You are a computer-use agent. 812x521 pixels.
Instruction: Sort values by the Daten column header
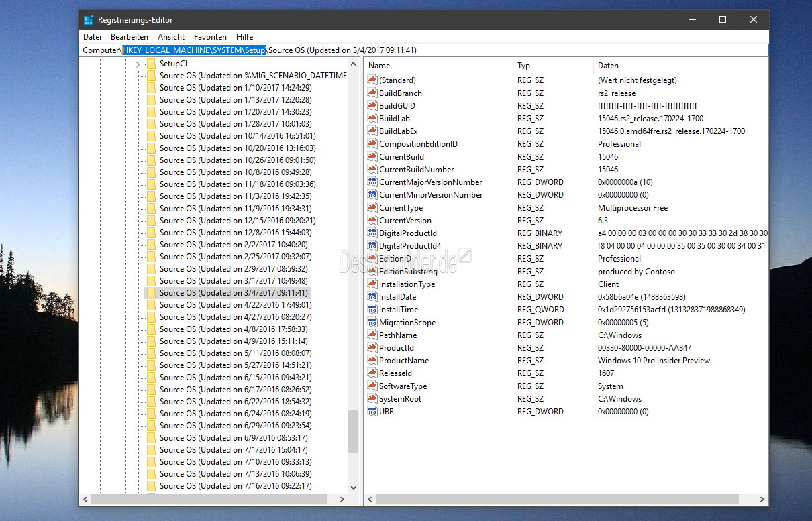[681, 66]
